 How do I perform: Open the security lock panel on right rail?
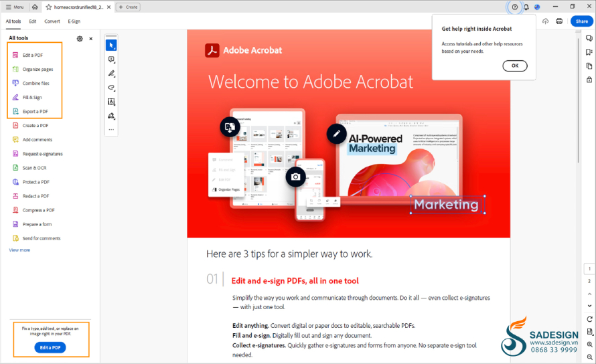tap(589, 80)
